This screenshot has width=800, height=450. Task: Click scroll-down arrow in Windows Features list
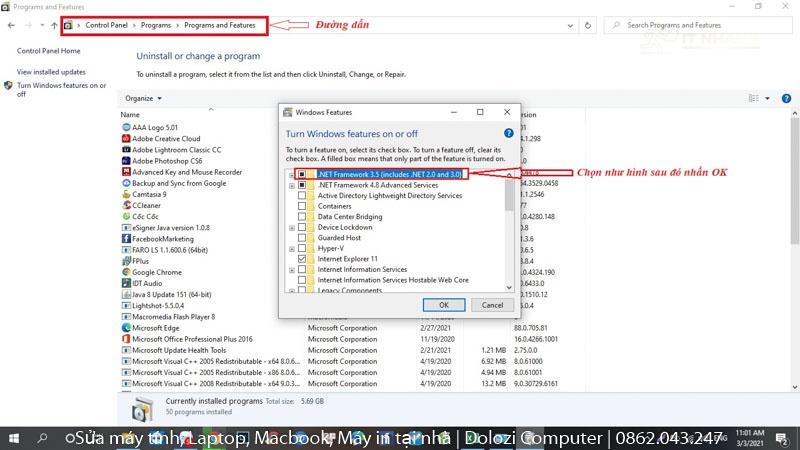509,288
